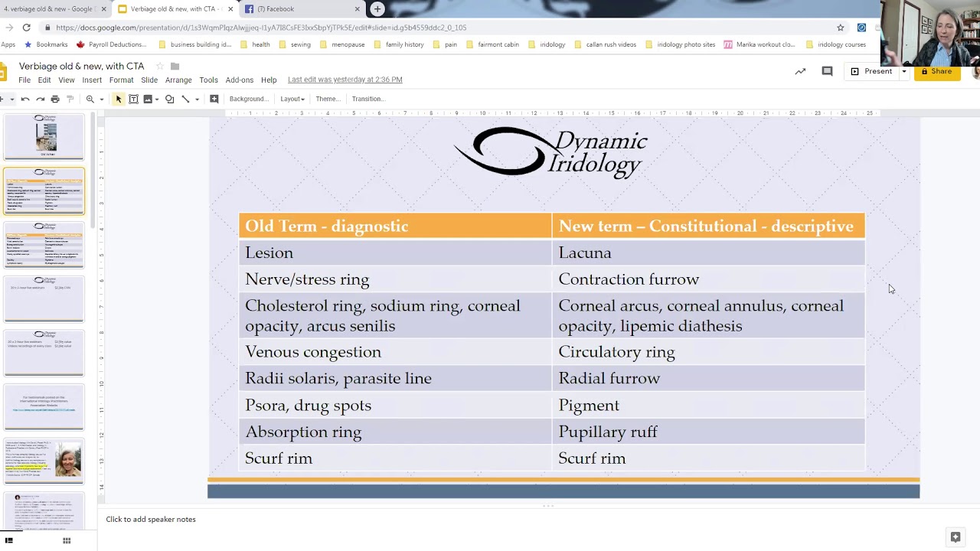This screenshot has height=551, width=980.
Task: Switch to grid view at bottom left
Action: pos(67,540)
